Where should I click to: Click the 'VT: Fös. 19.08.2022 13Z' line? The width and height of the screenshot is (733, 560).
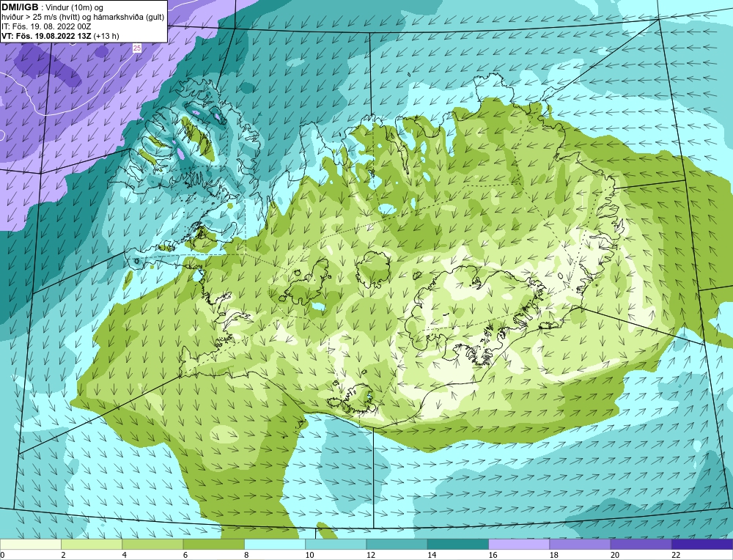[x=47, y=36]
